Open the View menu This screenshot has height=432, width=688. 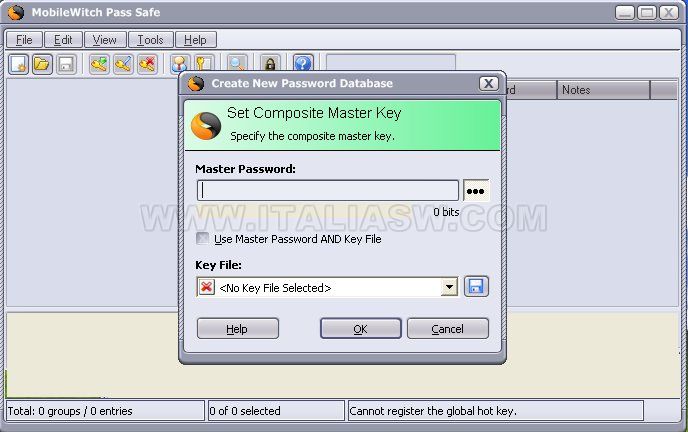pos(105,40)
